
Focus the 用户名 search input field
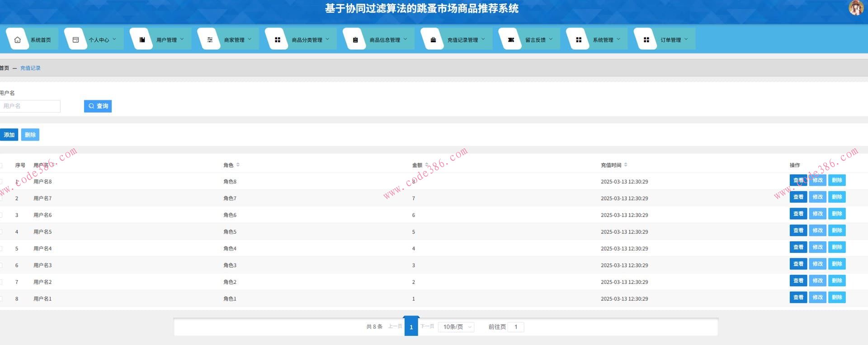tap(30, 106)
